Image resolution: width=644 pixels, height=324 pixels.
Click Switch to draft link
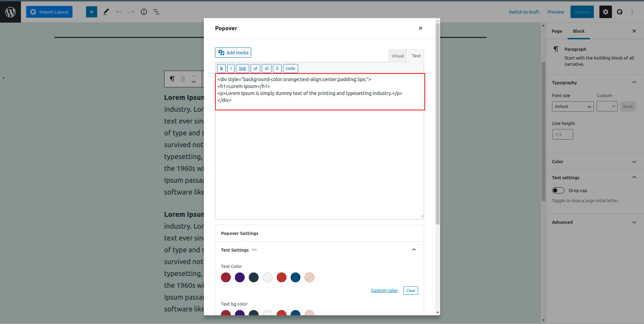tap(524, 12)
